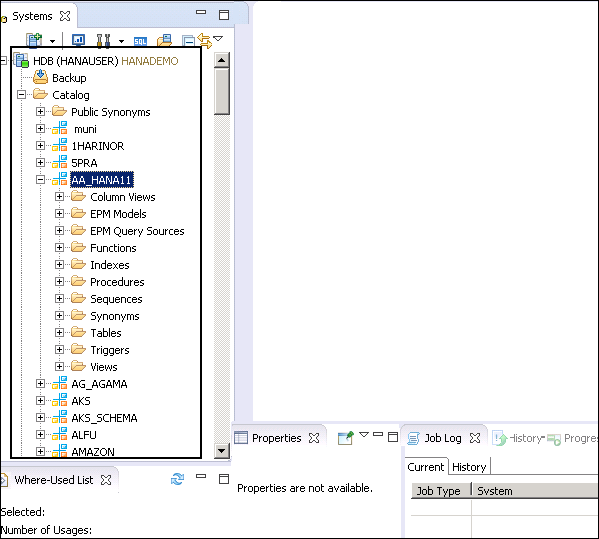
Task: Expand the 5PRA schema
Action: pyautogui.click(x=40, y=162)
